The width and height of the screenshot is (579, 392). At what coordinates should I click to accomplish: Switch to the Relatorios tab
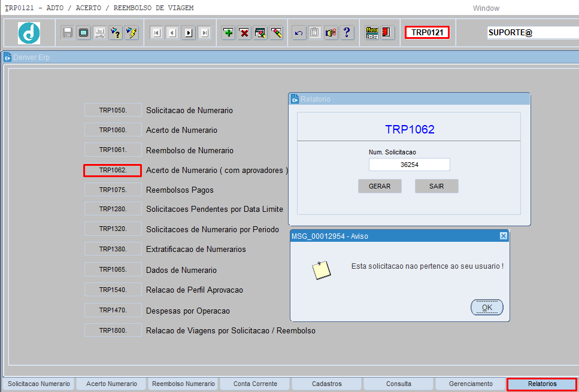point(539,384)
